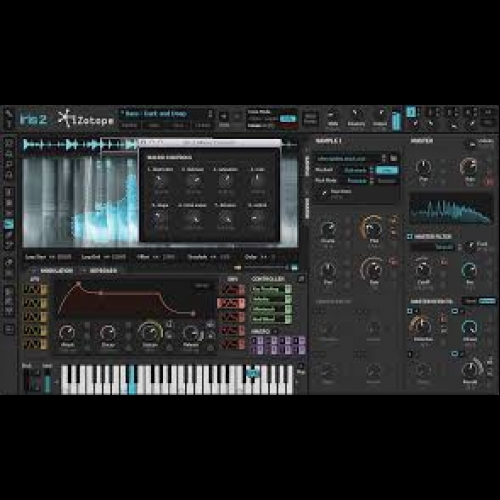Screen dimensions: 500x500
Task: Click the previous preset arrow button
Action: (224, 117)
